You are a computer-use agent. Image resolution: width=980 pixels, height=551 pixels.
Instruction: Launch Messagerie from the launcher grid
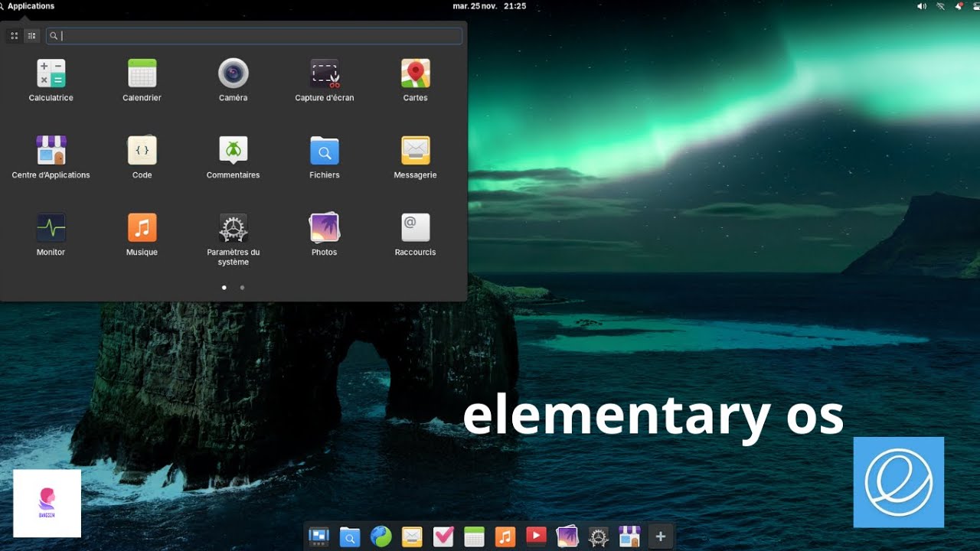(x=415, y=157)
